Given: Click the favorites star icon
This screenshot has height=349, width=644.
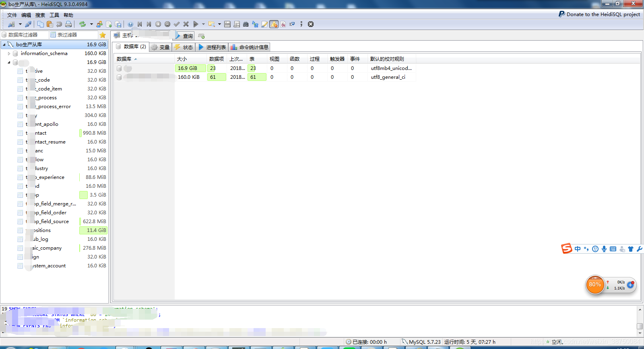Looking at the screenshot, I should pyautogui.click(x=103, y=35).
